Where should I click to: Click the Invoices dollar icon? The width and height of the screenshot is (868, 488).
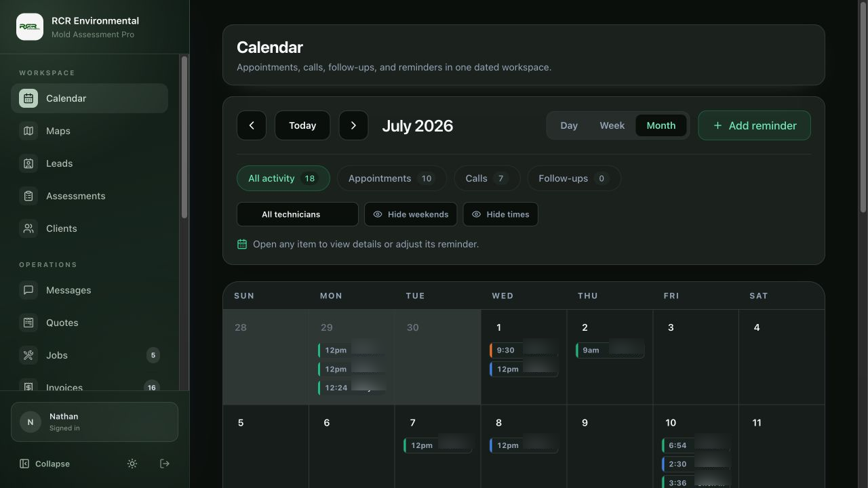(x=28, y=386)
